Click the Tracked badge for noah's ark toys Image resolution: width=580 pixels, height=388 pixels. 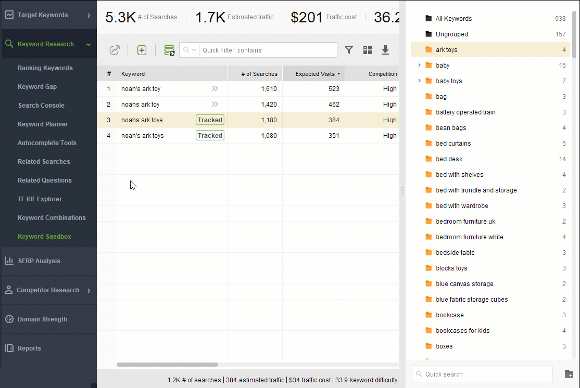pos(210,135)
